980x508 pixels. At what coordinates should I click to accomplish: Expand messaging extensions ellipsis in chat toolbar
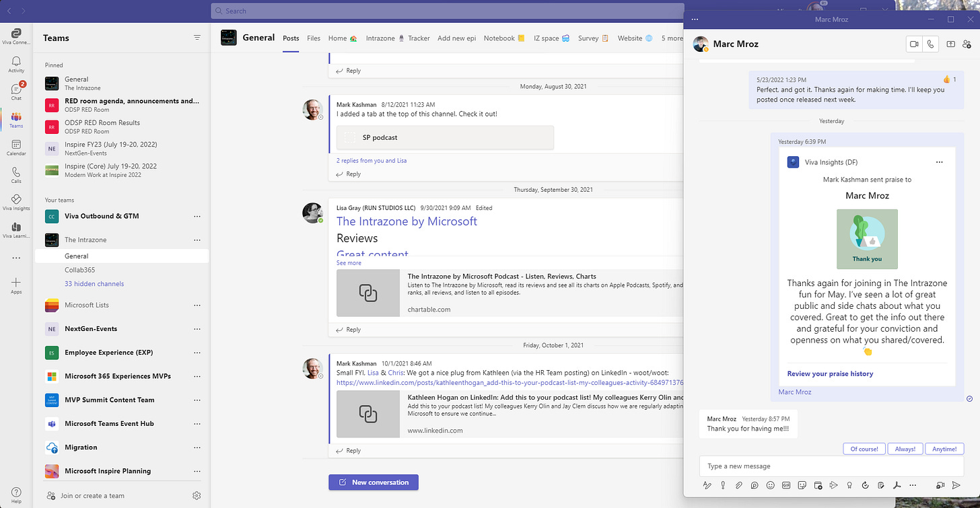point(913,485)
